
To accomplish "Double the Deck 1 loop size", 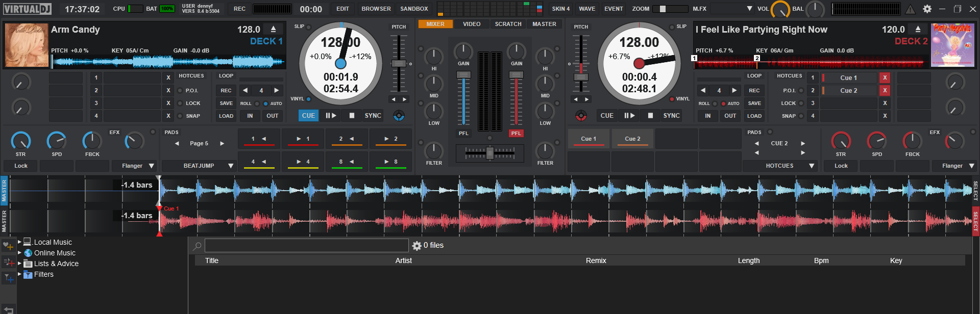I will 277,90.
